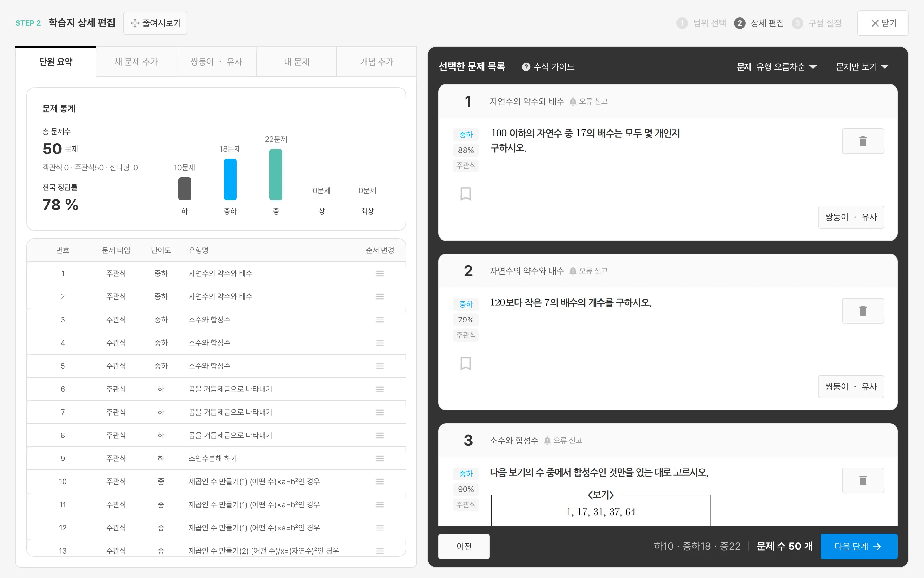
Task: Click the reorder handle for row 1
Action: 380,273
